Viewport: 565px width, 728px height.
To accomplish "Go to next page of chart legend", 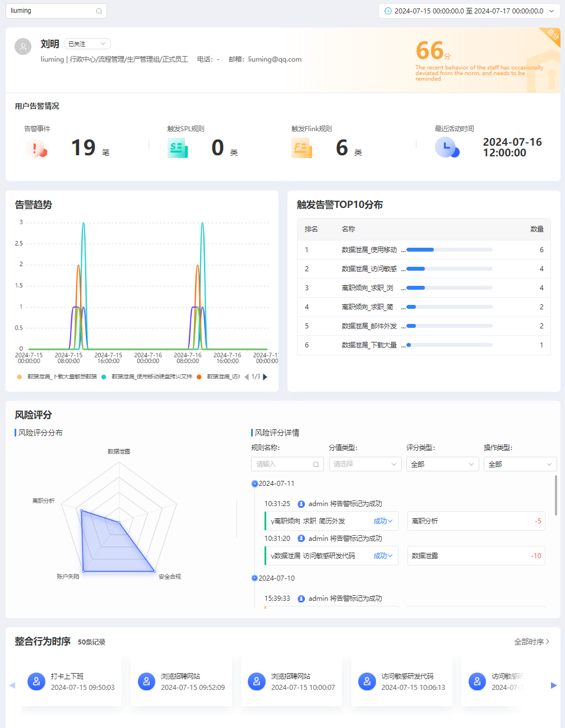I will pyautogui.click(x=265, y=377).
